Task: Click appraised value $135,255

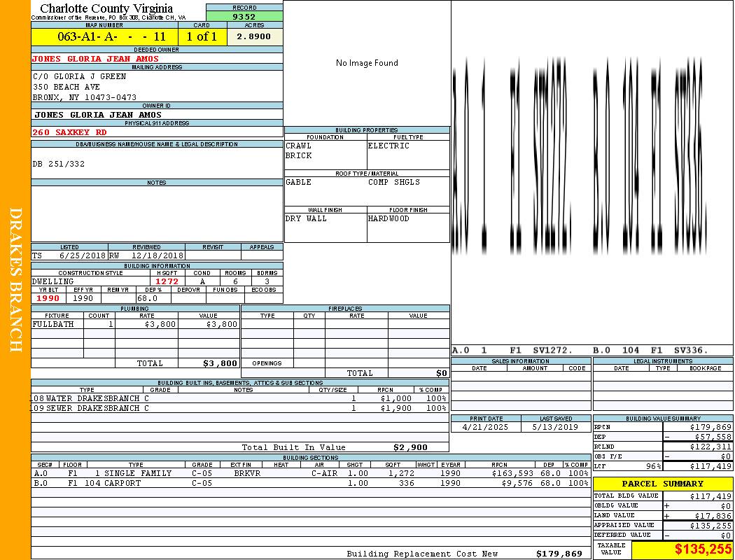Action: [710, 526]
